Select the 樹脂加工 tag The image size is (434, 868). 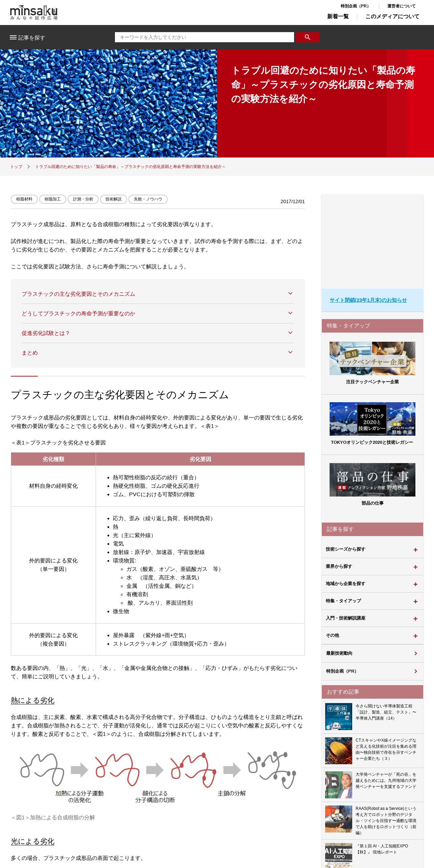coord(53,199)
